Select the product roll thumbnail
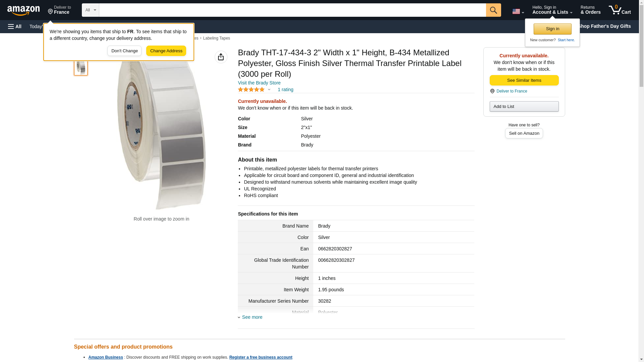 pyautogui.click(x=81, y=67)
